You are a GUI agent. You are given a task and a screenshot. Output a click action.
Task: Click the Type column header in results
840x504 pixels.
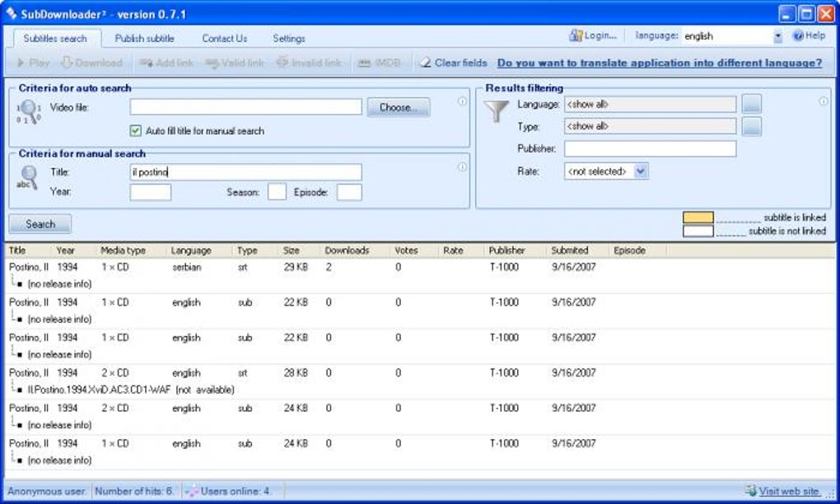(257, 250)
